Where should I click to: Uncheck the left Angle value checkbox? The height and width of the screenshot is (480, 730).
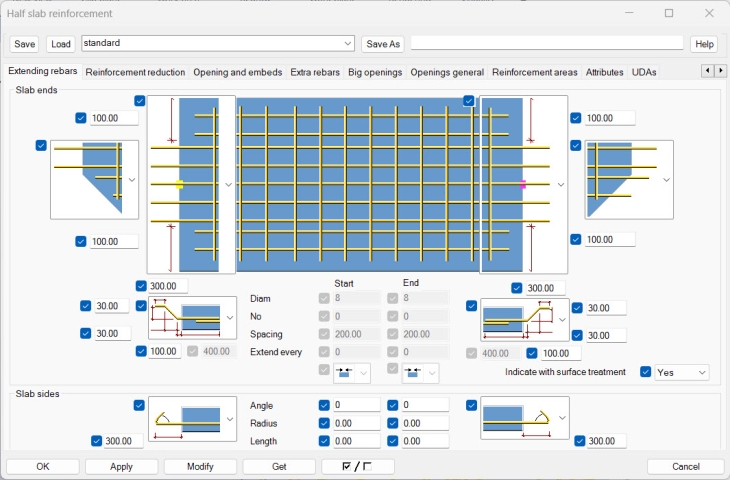pyautogui.click(x=324, y=406)
